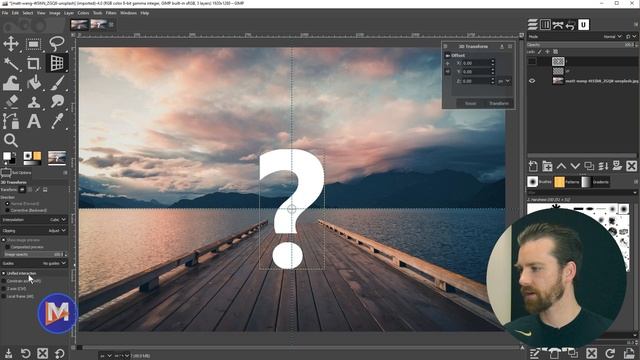Screen dimensions: 640x360
Task: Switch to the Patterns tab
Action: tap(567, 182)
